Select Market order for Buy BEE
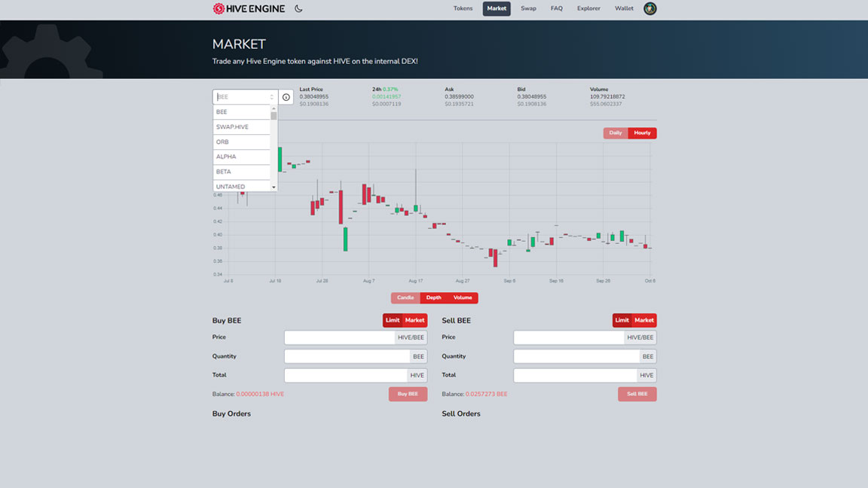868x488 pixels. click(414, 320)
